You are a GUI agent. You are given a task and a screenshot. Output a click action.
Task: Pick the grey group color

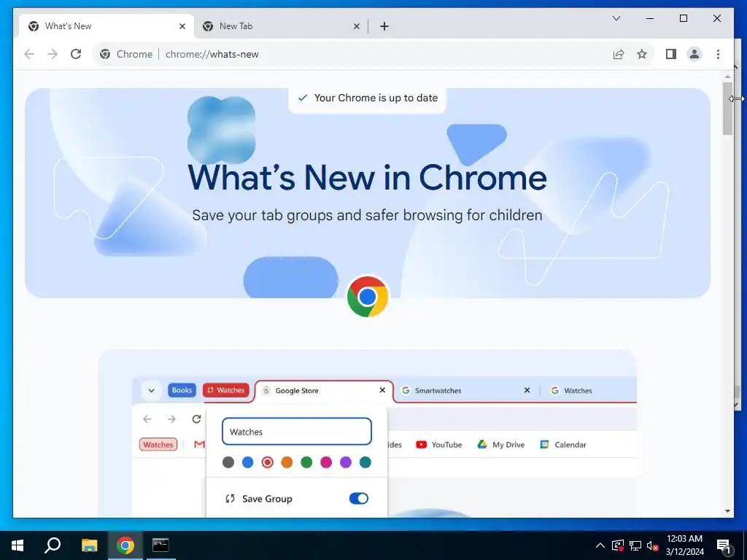(228, 462)
